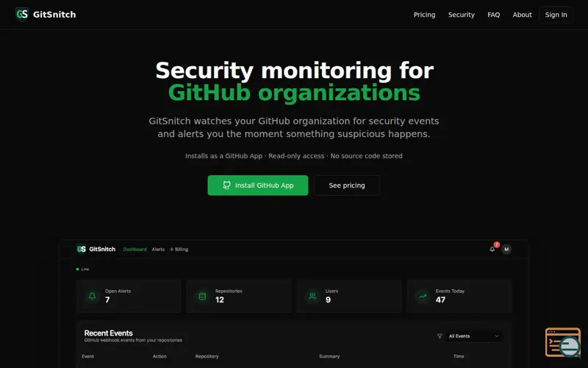Click the Users count 9
Image resolution: width=588 pixels, height=368 pixels.
[x=328, y=300]
